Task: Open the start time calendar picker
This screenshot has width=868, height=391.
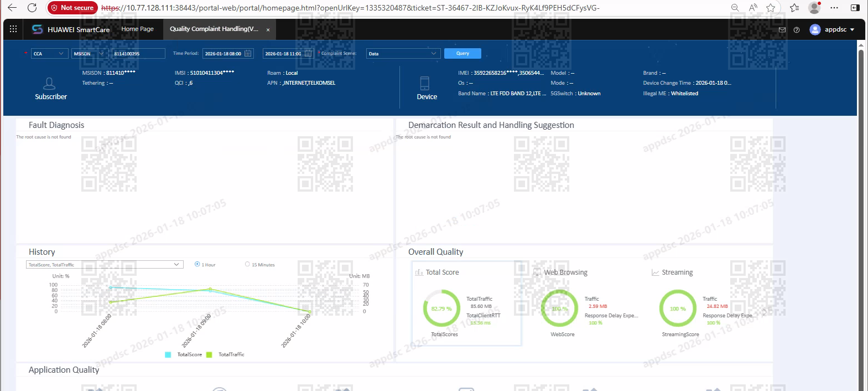Action: point(248,54)
